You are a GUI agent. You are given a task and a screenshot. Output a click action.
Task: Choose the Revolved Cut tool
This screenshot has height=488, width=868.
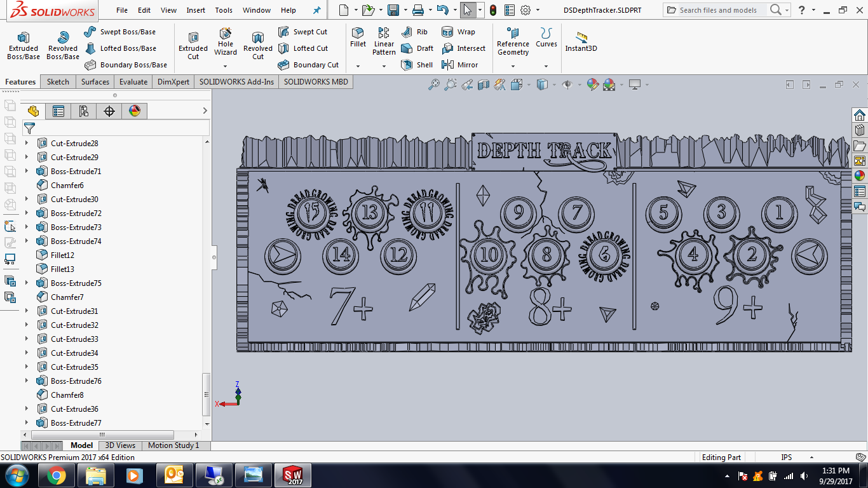257,46
